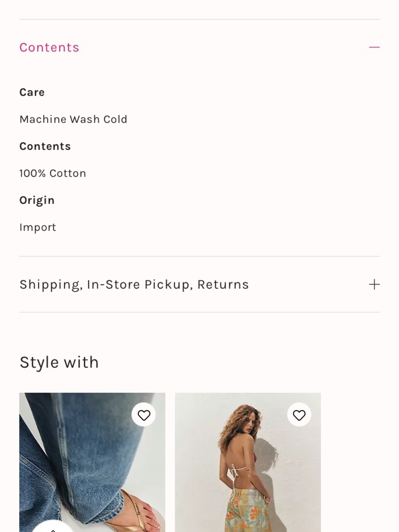The height and width of the screenshot is (532, 399).
Task: Tap the scroll-to-top circular button
Action: [53, 527]
